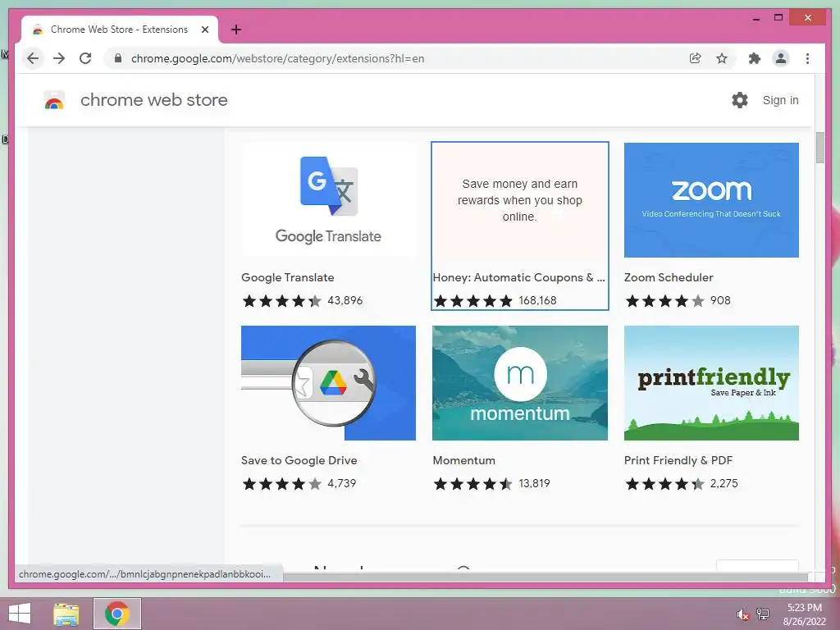Click the Google Translate star rating

click(282, 300)
